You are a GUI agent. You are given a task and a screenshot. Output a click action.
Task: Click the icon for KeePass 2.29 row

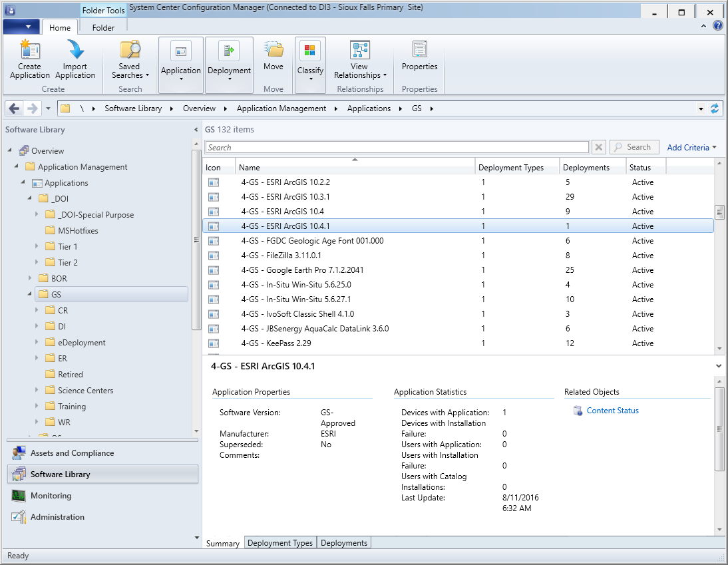(x=214, y=343)
